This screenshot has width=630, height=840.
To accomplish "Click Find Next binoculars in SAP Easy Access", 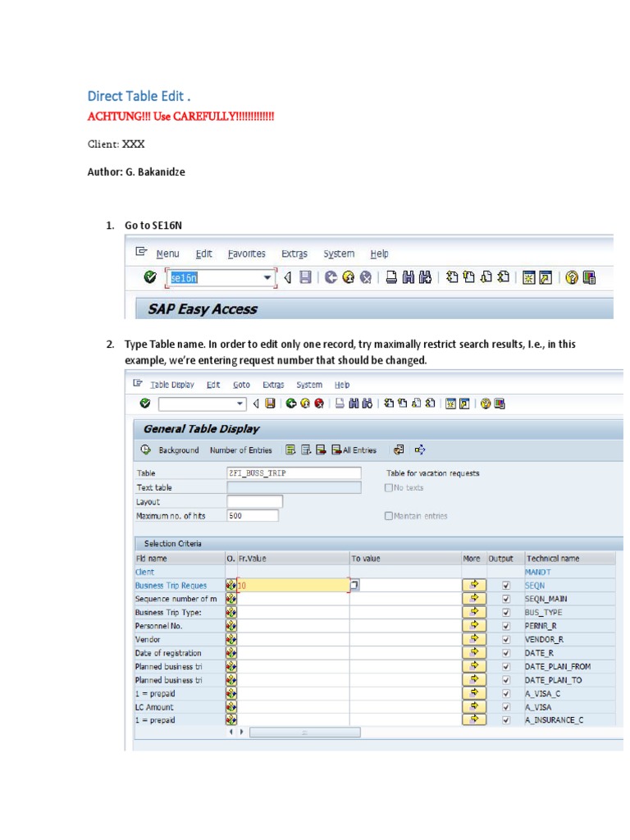I will click(426, 277).
